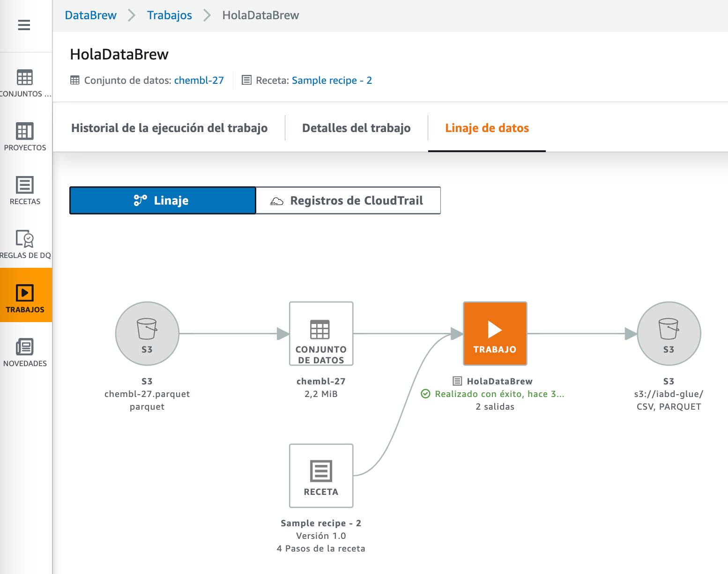Open Conjuntos de datos in sidebar

25,83
